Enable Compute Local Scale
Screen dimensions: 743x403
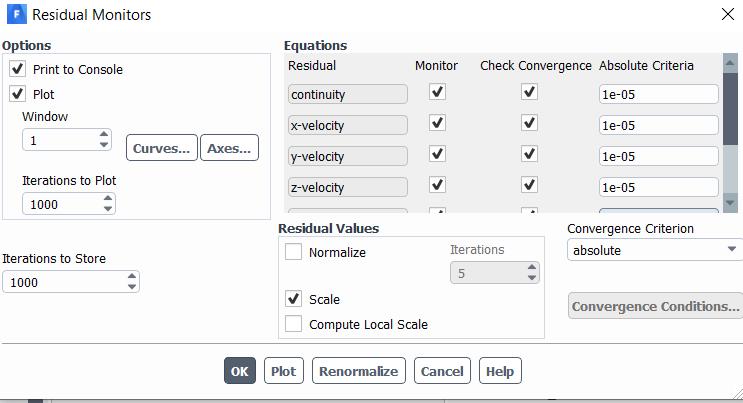[x=293, y=324]
